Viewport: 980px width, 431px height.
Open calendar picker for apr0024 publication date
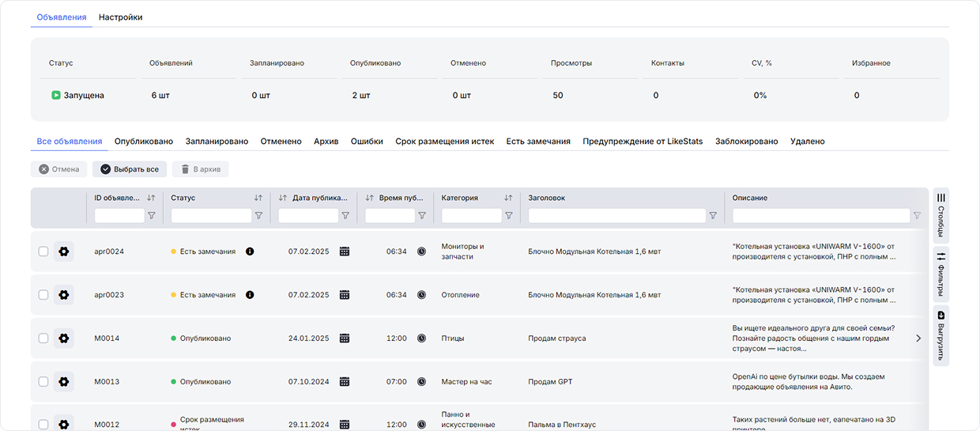click(345, 251)
